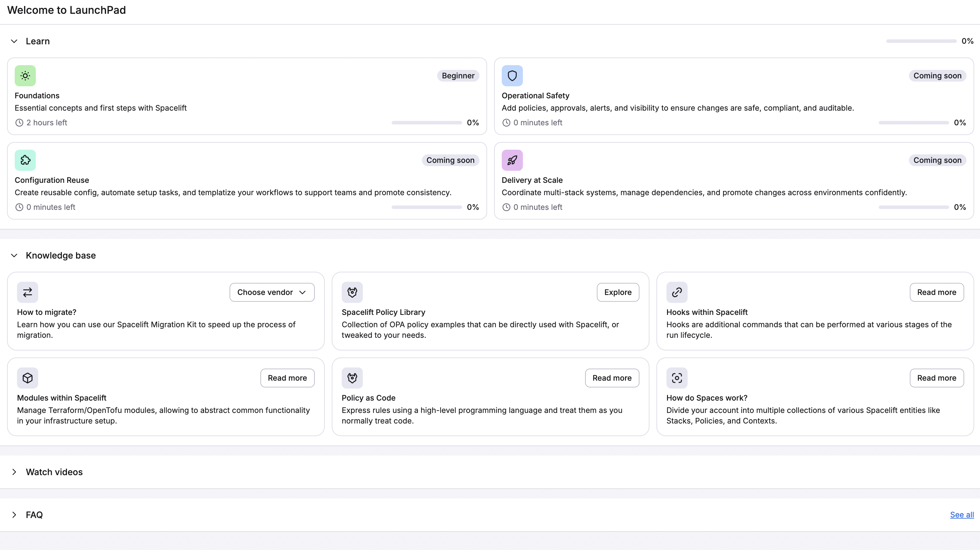This screenshot has height=550, width=980.
Task: Open the Choose vendor dropdown
Action: (x=272, y=292)
